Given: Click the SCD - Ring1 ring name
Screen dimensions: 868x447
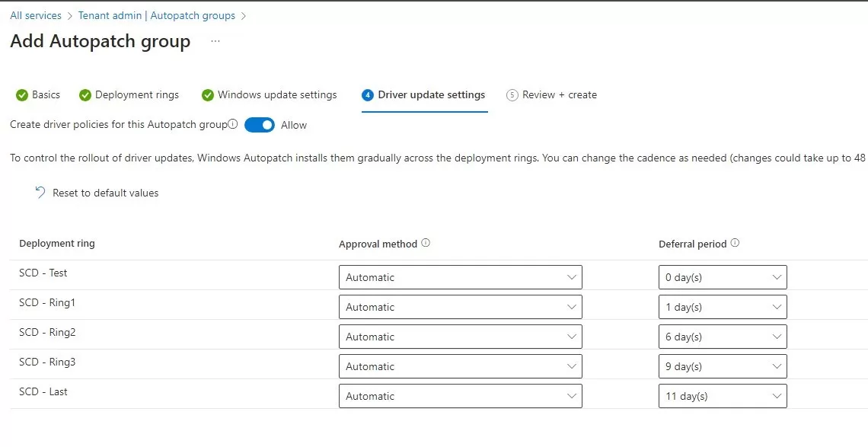Looking at the screenshot, I should click(46, 302).
